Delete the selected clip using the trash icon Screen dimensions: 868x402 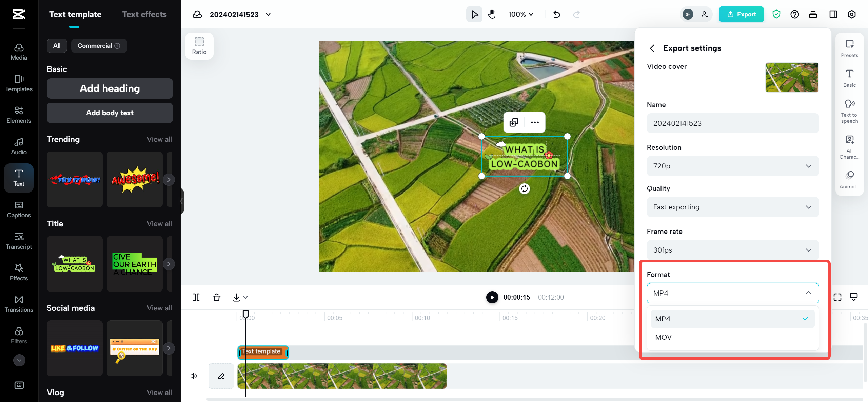click(217, 297)
